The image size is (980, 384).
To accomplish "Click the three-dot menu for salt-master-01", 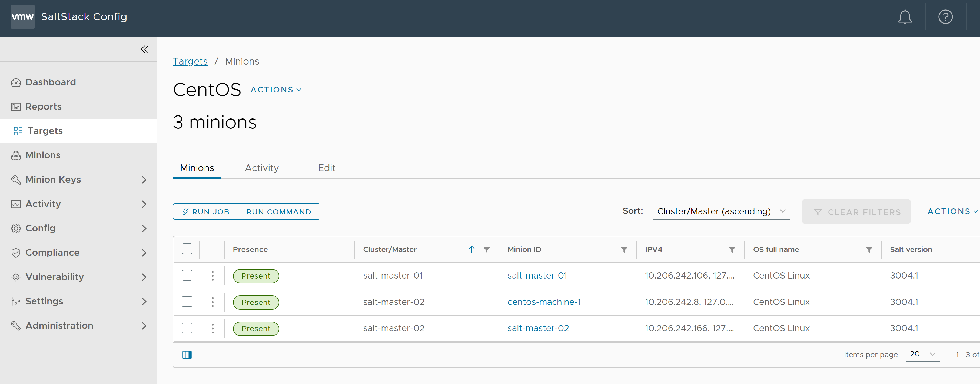I will tap(213, 275).
